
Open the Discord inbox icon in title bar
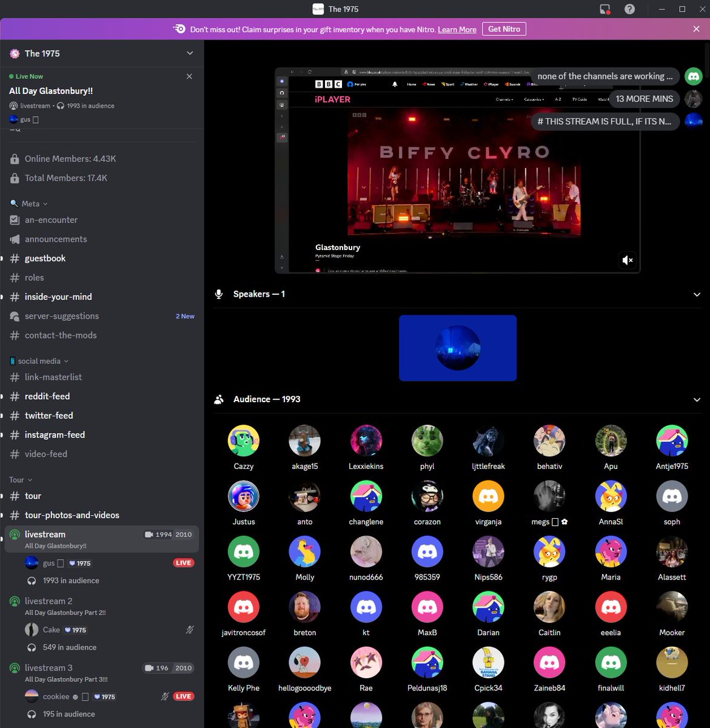[x=605, y=9]
